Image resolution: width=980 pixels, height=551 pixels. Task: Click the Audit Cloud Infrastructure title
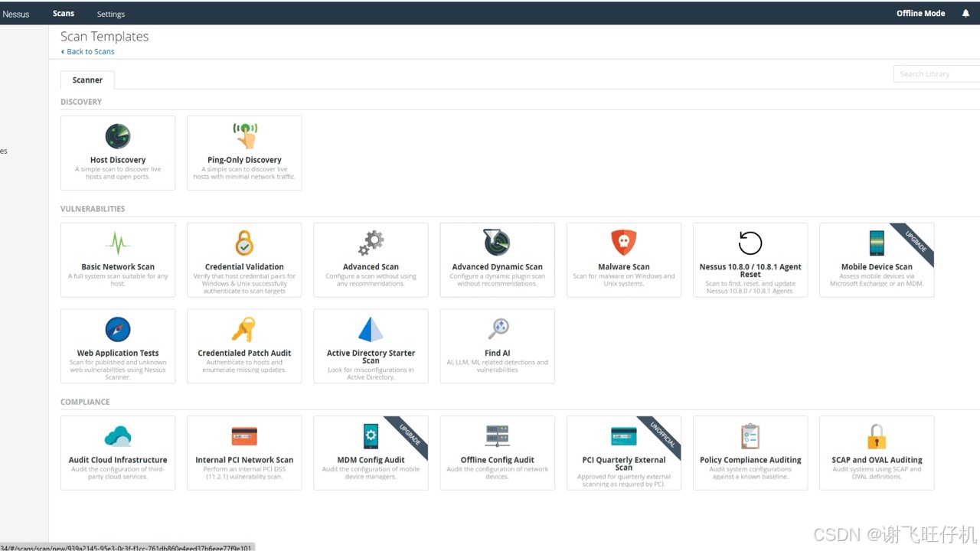(x=118, y=460)
